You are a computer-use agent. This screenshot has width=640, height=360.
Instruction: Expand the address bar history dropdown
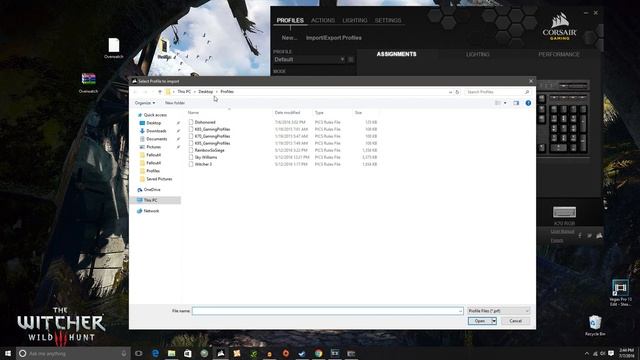450,92
